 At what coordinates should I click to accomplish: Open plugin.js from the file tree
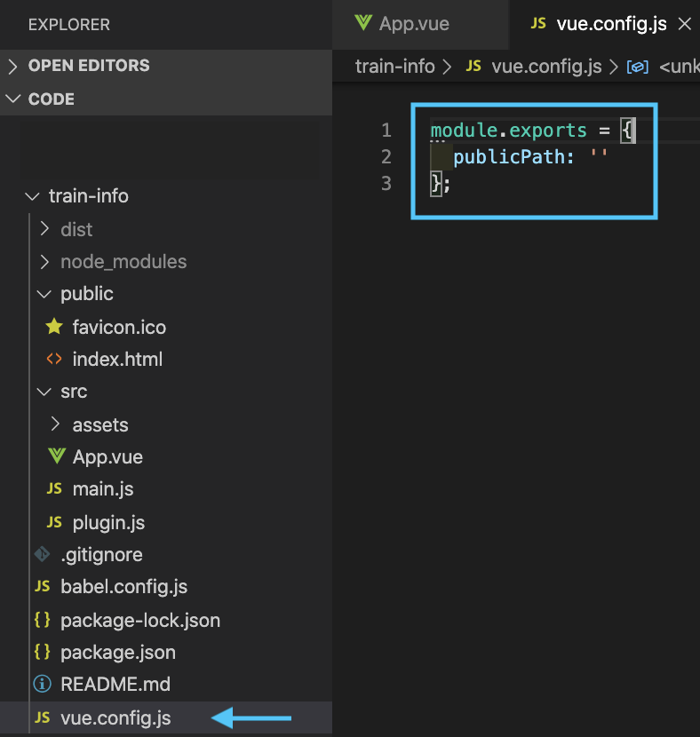(x=108, y=522)
